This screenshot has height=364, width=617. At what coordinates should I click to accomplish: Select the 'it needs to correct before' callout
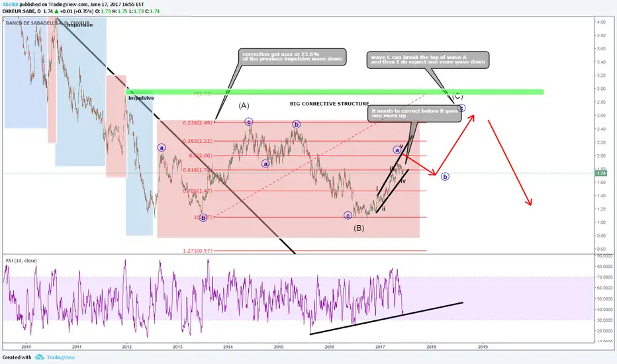(414, 113)
